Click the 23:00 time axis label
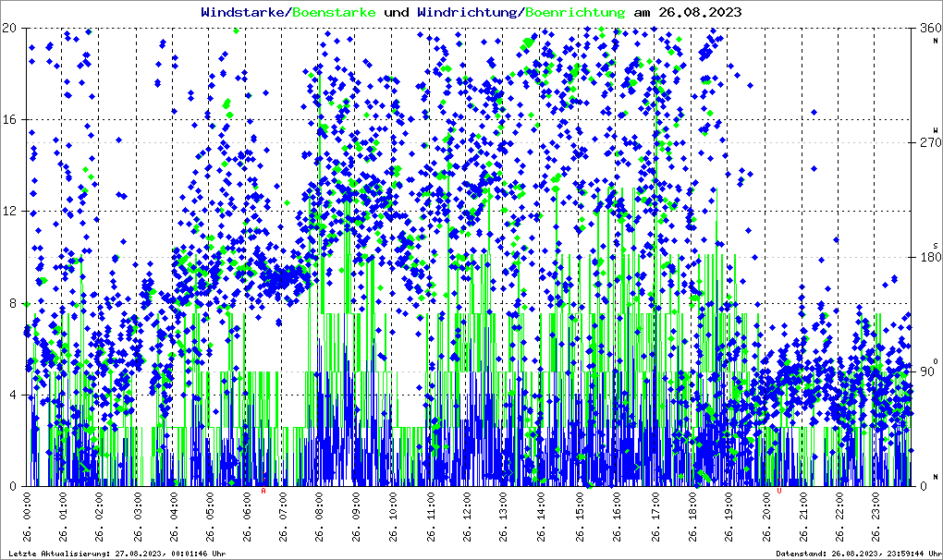Screen dimensions: 943x560 pyautogui.click(x=876, y=517)
